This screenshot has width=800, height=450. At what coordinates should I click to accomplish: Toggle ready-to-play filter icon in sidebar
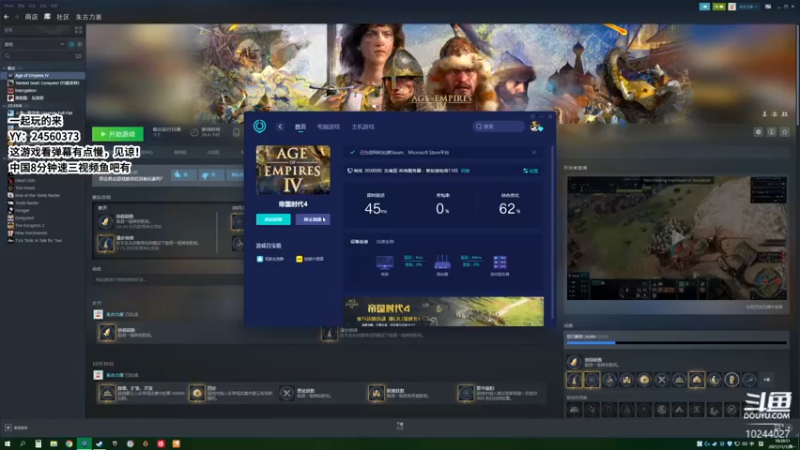[79, 44]
